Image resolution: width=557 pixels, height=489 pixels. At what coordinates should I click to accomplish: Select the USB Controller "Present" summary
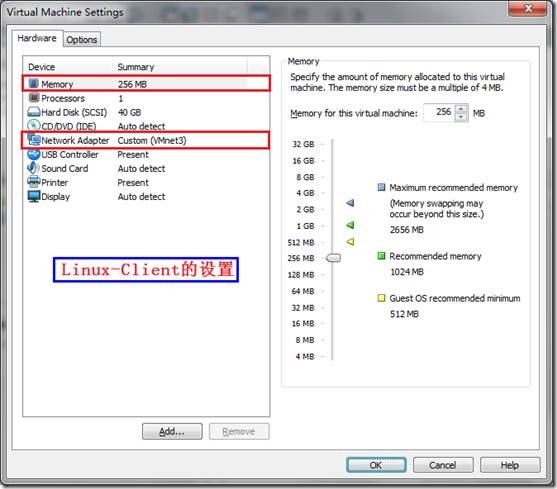click(x=133, y=154)
